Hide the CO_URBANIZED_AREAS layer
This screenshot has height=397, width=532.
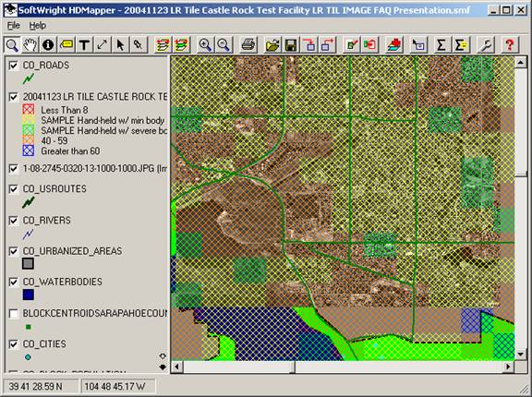[x=14, y=251]
